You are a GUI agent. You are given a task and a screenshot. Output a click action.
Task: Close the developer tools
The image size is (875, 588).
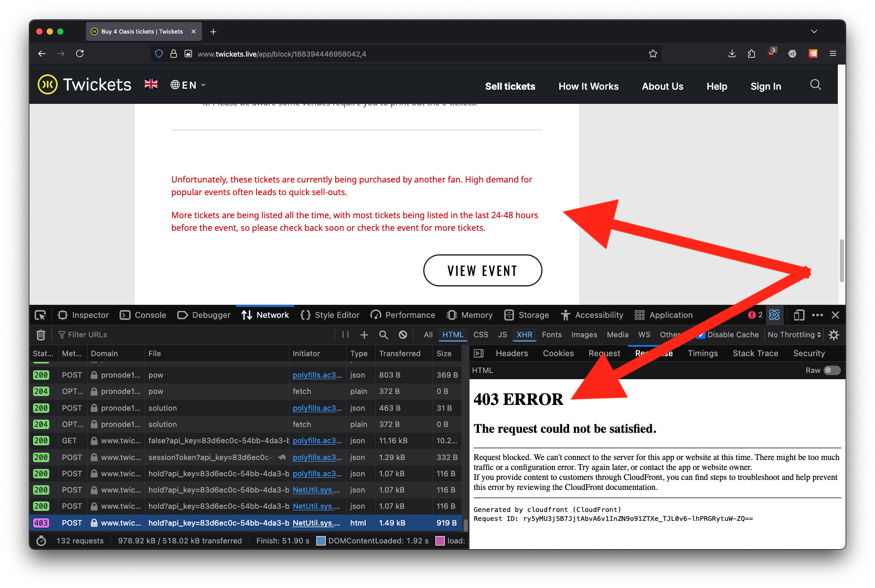pos(836,315)
